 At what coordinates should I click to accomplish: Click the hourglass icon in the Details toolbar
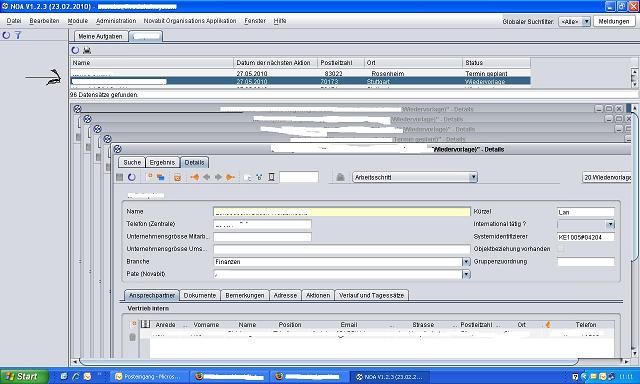tap(271, 177)
